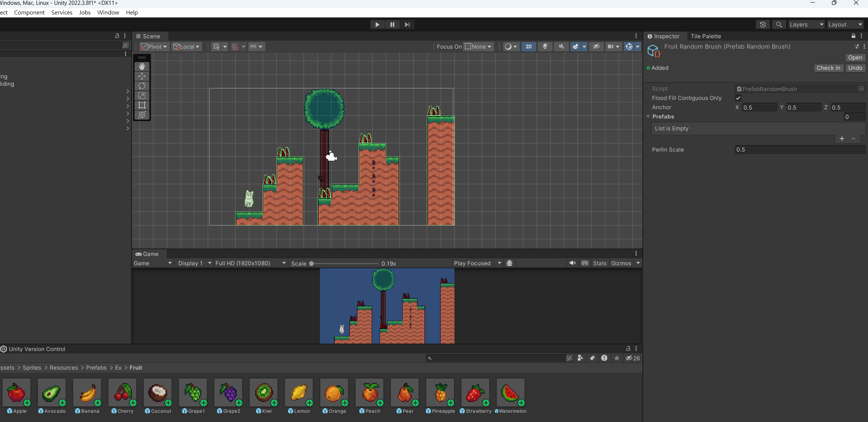The width and height of the screenshot is (868, 422).
Task: Select the Rect transform tool
Action: click(142, 105)
